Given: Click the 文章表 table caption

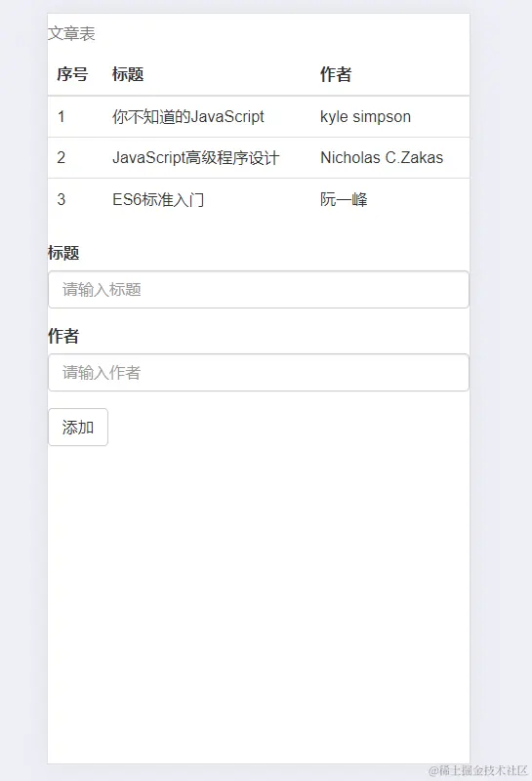Looking at the screenshot, I should point(71,33).
